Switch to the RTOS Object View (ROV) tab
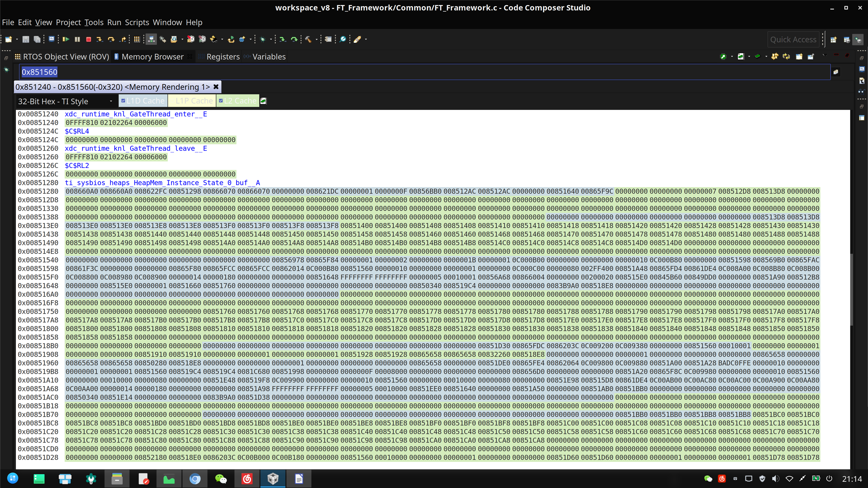This screenshot has height=488, width=868. coord(62,56)
